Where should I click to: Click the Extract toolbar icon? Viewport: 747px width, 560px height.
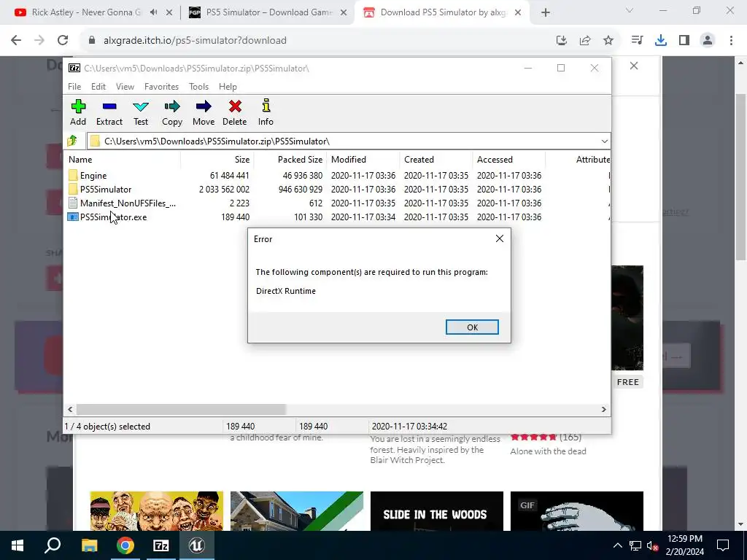[109, 106]
